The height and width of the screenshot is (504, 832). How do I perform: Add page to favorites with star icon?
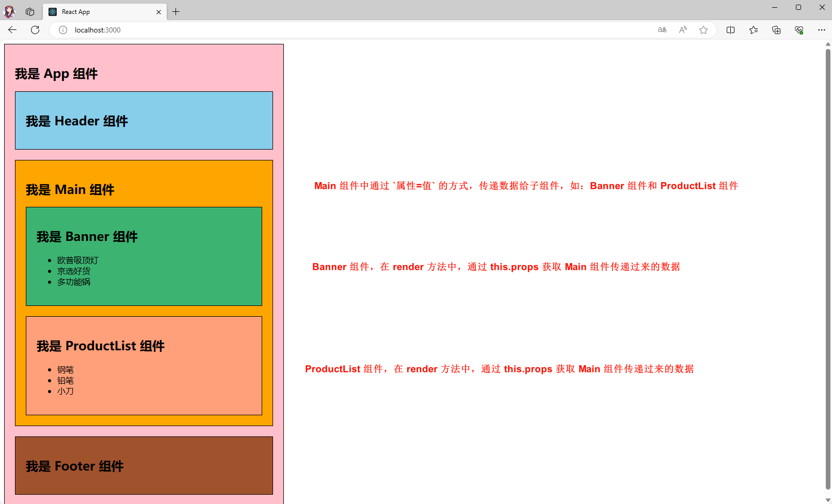pyautogui.click(x=703, y=30)
